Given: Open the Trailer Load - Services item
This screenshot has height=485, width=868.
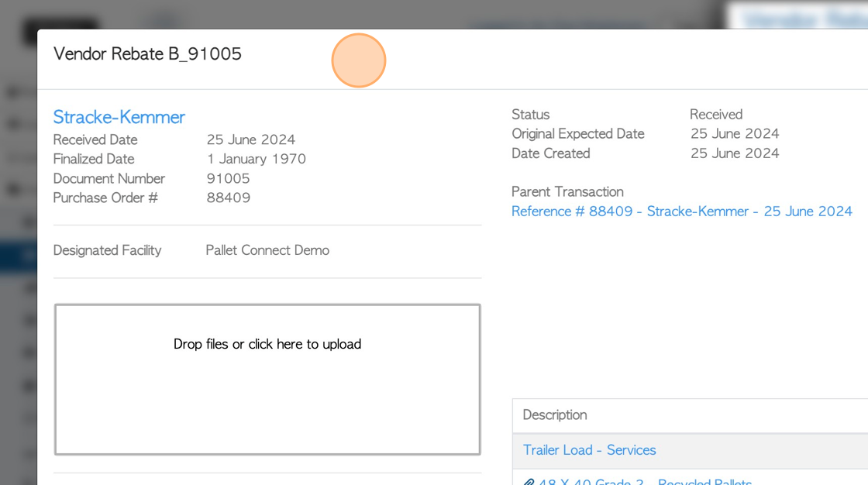Looking at the screenshot, I should click(x=590, y=450).
